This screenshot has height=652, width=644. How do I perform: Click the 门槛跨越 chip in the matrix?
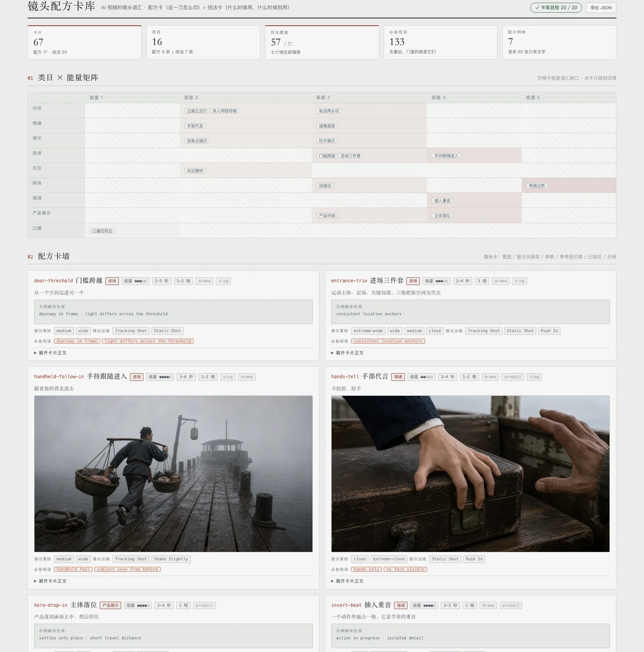(327, 156)
